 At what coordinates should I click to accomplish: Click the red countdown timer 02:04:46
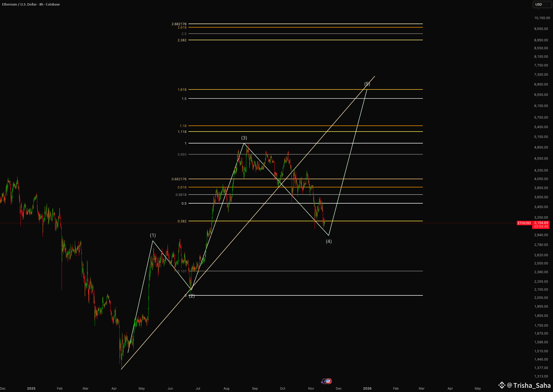tap(541, 227)
